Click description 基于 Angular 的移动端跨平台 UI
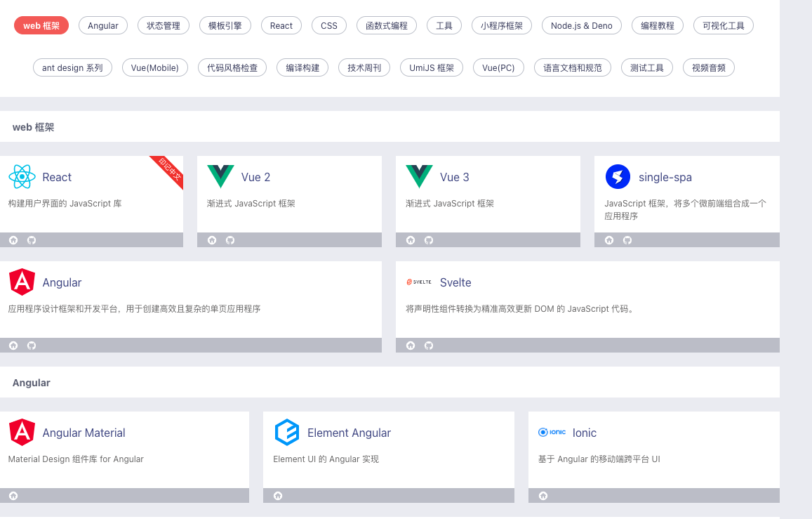 point(599,459)
